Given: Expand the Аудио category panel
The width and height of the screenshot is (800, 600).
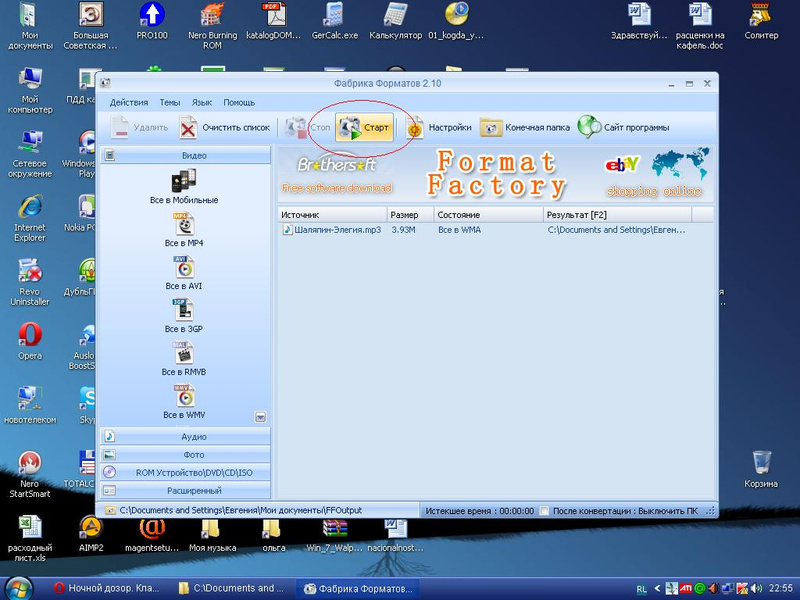Looking at the screenshot, I should click(x=185, y=437).
